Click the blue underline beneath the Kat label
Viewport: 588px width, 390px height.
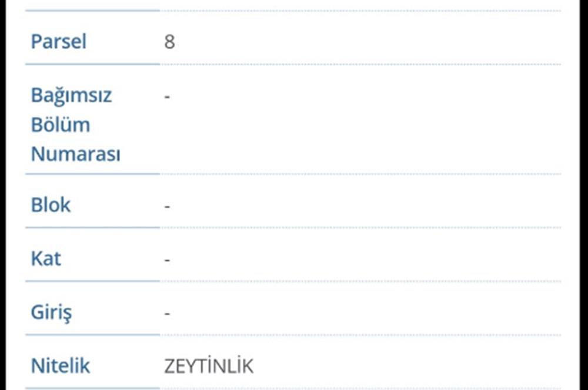coord(92,281)
